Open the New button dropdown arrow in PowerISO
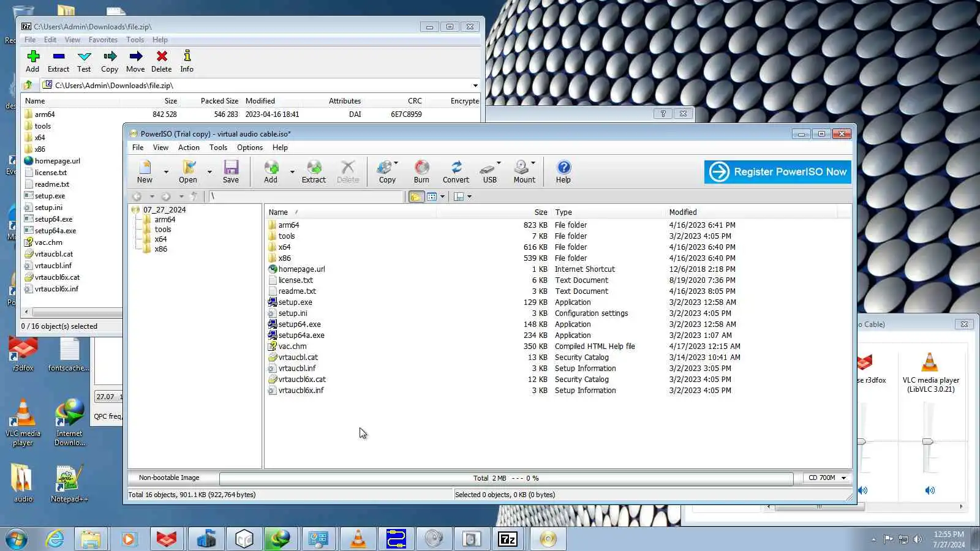This screenshot has height=551, width=980. (166, 172)
